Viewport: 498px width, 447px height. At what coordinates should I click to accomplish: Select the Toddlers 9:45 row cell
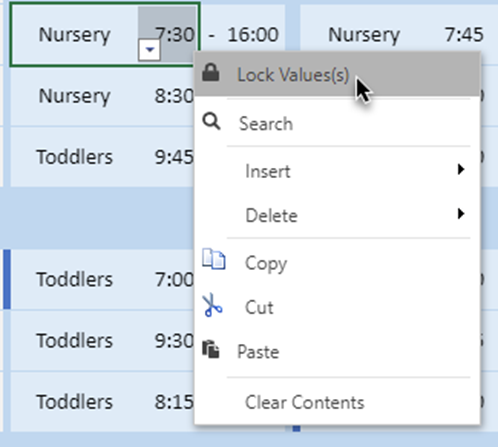(103, 157)
